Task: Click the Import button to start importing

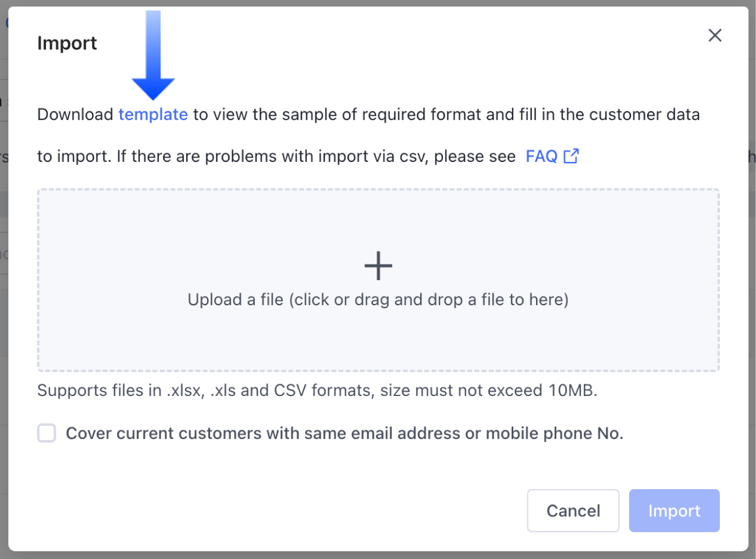Action: point(674,511)
